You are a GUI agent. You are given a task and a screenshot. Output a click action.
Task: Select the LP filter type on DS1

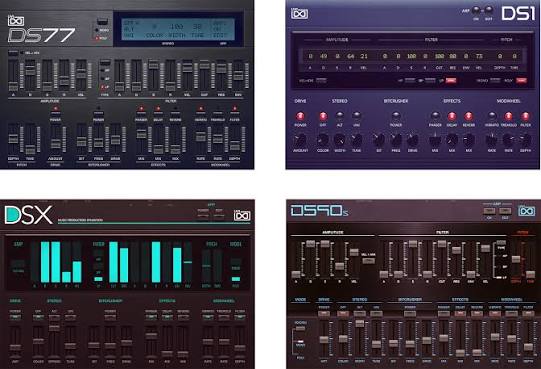pos(451,80)
